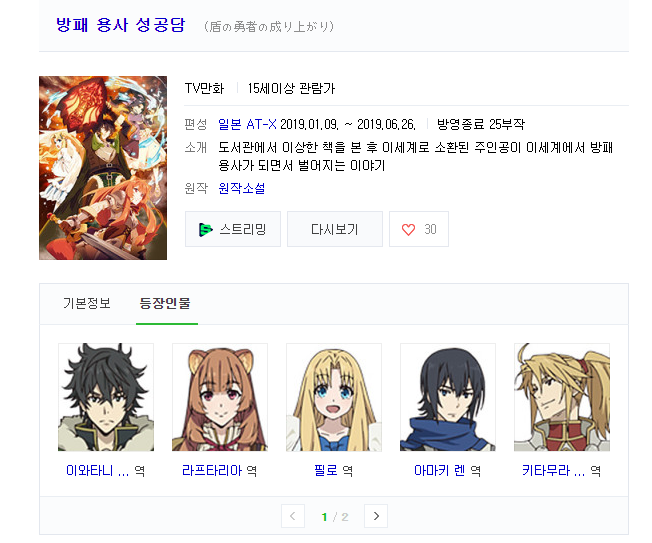Switch to the 기본정보 tab
The image size is (652, 543).
point(87,303)
